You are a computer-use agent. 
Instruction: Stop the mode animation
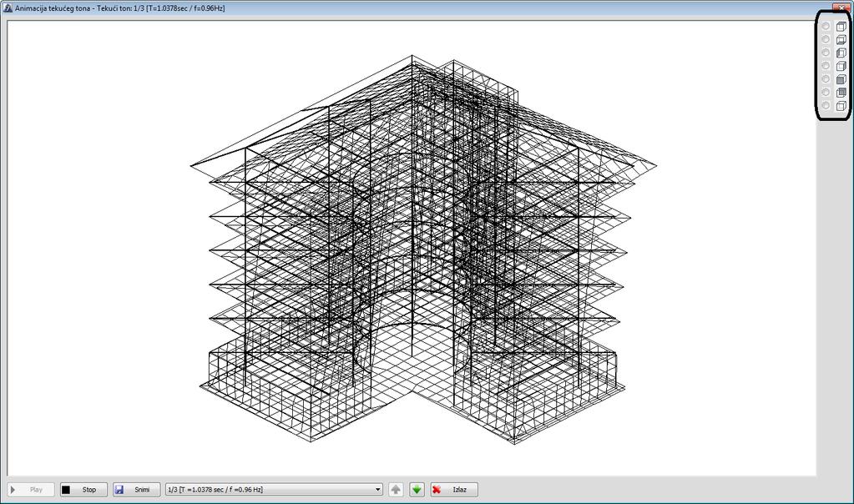(83, 489)
